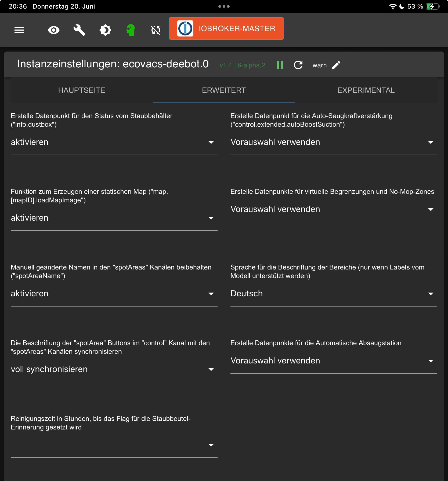Open the empty Staubbeutel-Erinnerung hours dropdown
This screenshot has width=448, height=481.
click(114, 445)
